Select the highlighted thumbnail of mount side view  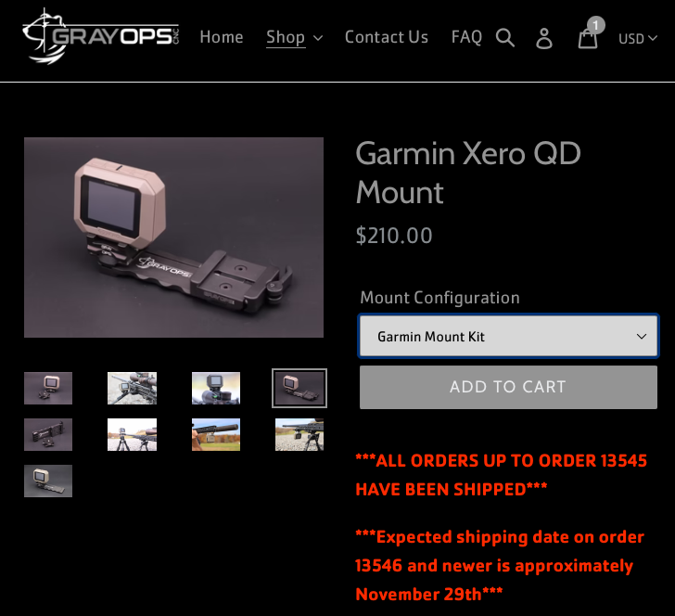[x=299, y=388]
